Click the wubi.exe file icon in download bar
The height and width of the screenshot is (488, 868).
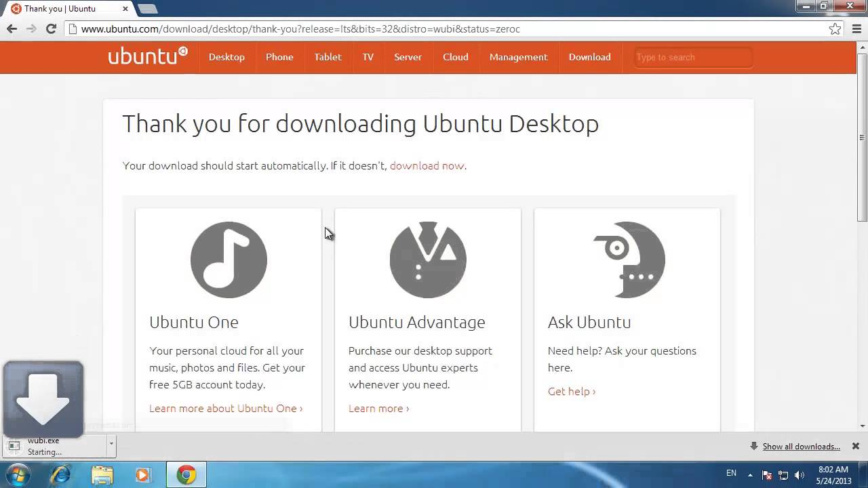coord(14,446)
